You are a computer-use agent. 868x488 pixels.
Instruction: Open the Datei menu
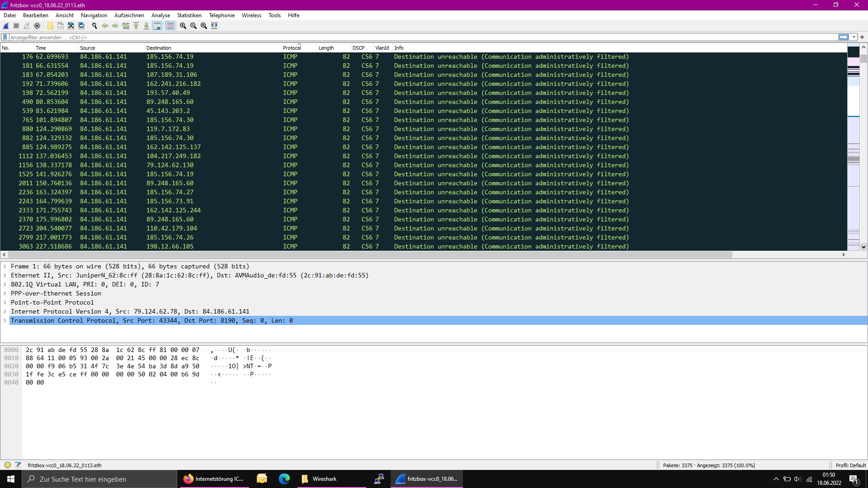pyautogui.click(x=9, y=15)
